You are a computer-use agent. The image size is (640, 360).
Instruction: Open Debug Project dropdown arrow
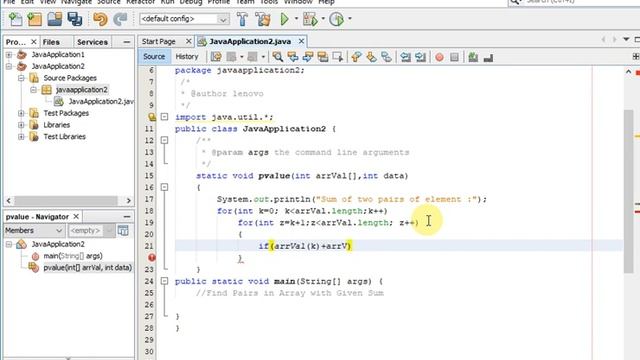[x=323, y=19]
